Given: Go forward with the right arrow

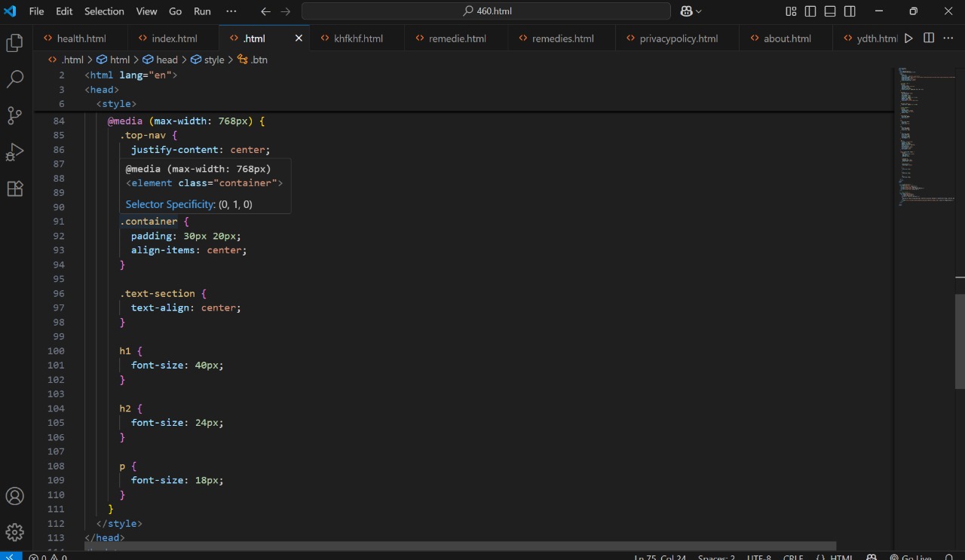Looking at the screenshot, I should (286, 11).
